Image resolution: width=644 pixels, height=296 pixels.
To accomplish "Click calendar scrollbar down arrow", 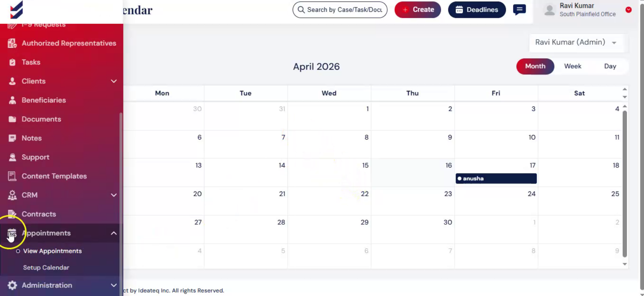I will (x=625, y=264).
